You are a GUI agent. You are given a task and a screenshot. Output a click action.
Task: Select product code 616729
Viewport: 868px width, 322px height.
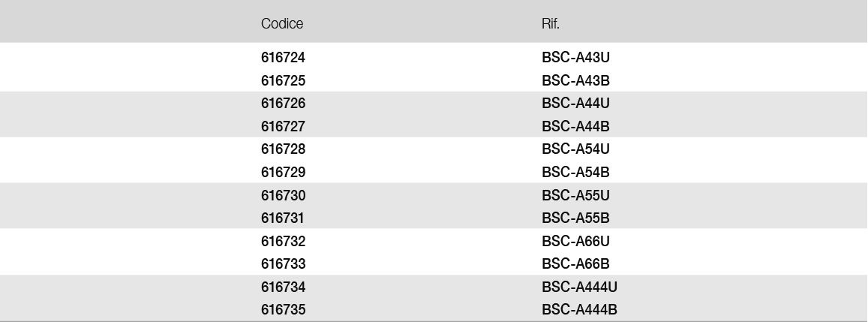point(284,173)
